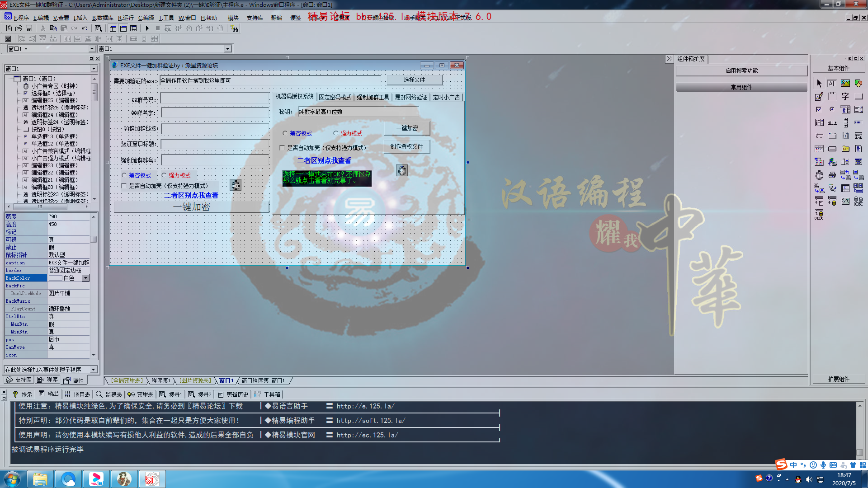Select the edit box 'A' component icon

coord(832,83)
